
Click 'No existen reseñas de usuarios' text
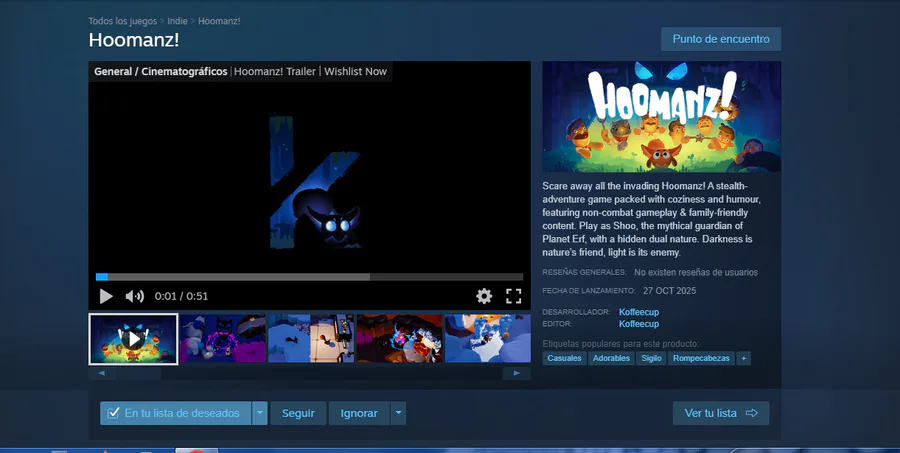(x=696, y=273)
